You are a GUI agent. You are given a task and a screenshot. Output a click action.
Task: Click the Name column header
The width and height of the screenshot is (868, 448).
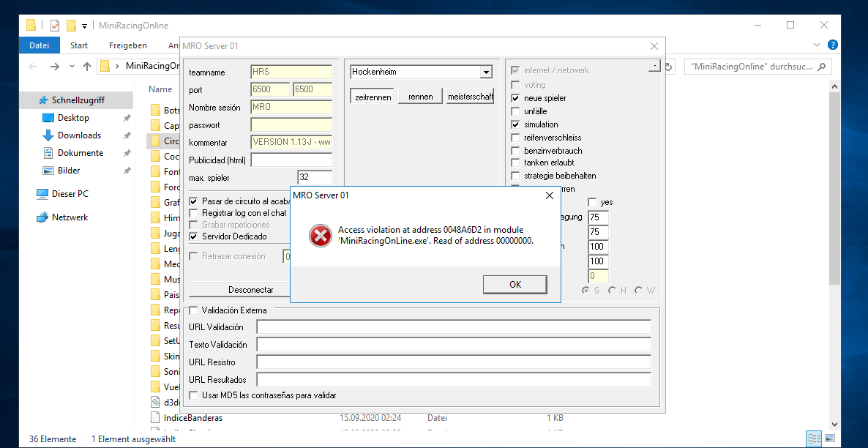[x=160, y=89]
